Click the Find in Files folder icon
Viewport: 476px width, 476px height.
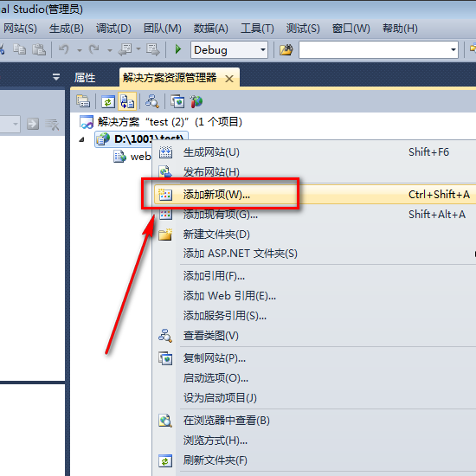[286, 49]
